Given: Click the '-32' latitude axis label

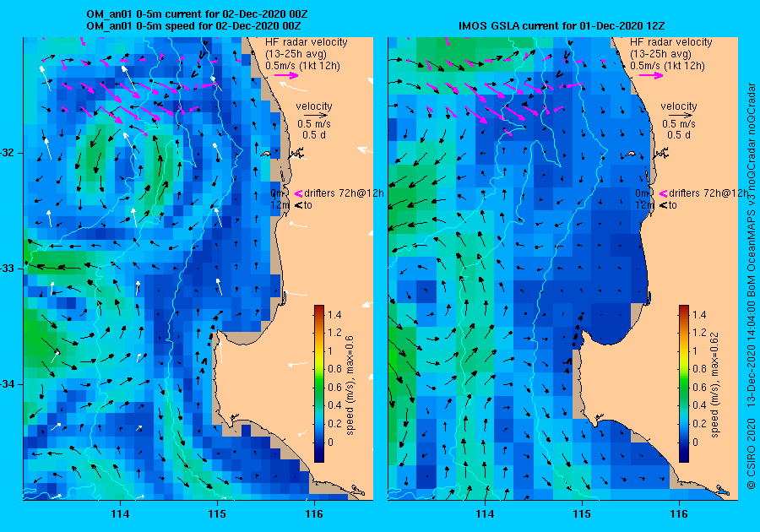Looking at the screenshot, I should (x=8, y=153).
